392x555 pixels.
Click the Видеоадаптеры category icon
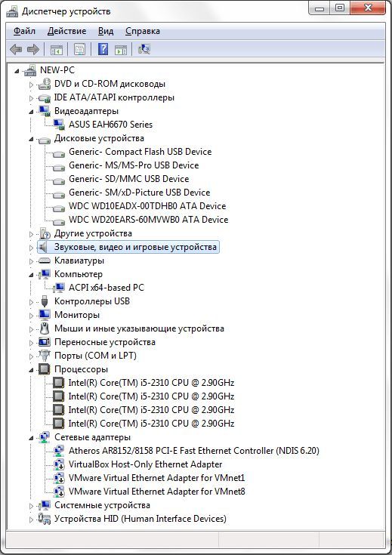45,111
